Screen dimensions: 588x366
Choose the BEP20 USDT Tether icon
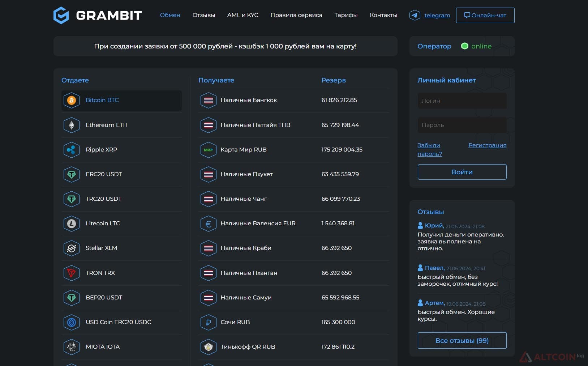coord(72,298)
